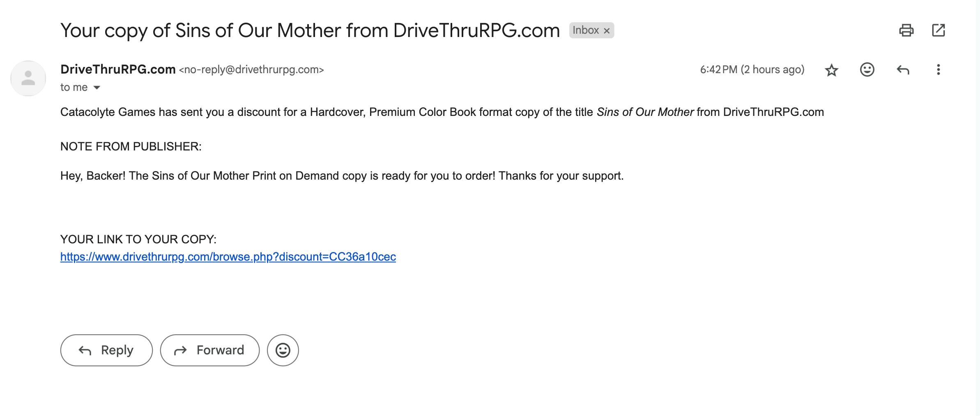Open email in a new window
Image resolution: width=980 pixels, height=416 pixels.
tap(939, 30)
